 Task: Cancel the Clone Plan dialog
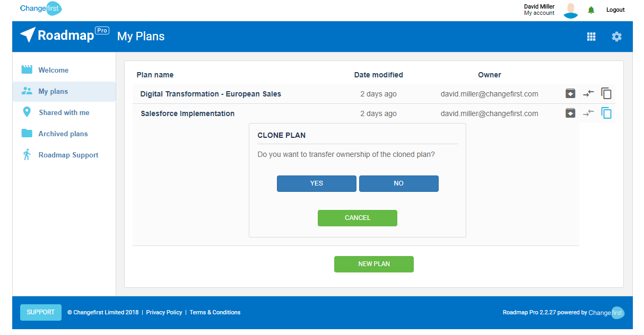tap(358, 218)
